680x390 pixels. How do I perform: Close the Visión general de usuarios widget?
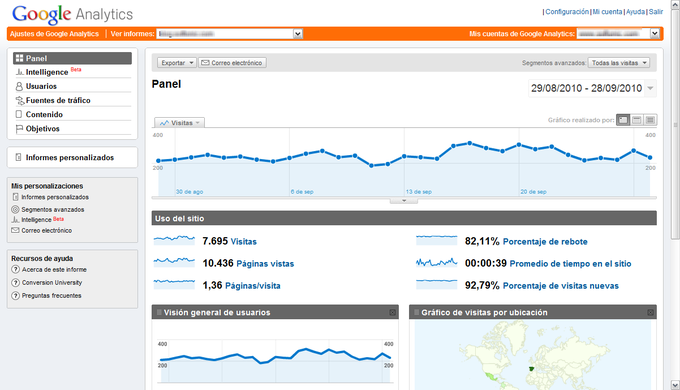[392, 312]
